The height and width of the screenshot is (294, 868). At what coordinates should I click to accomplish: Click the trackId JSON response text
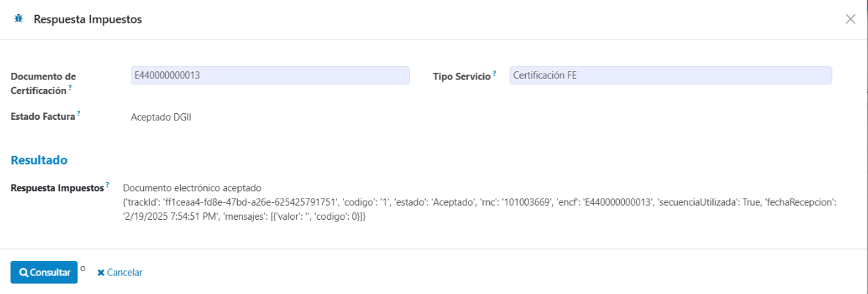479,209
